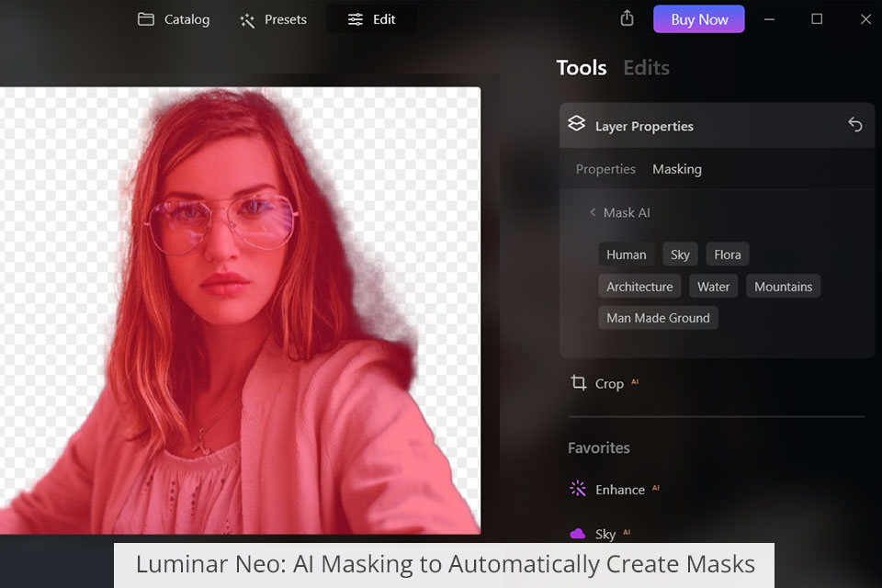Click the Presets sparkle wand icon

pos(247,19)
